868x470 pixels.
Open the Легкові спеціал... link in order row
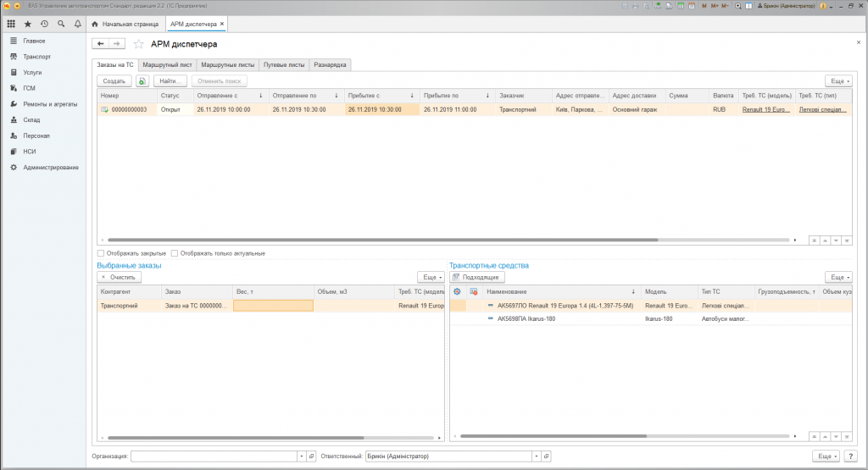[x=822, y=109]
